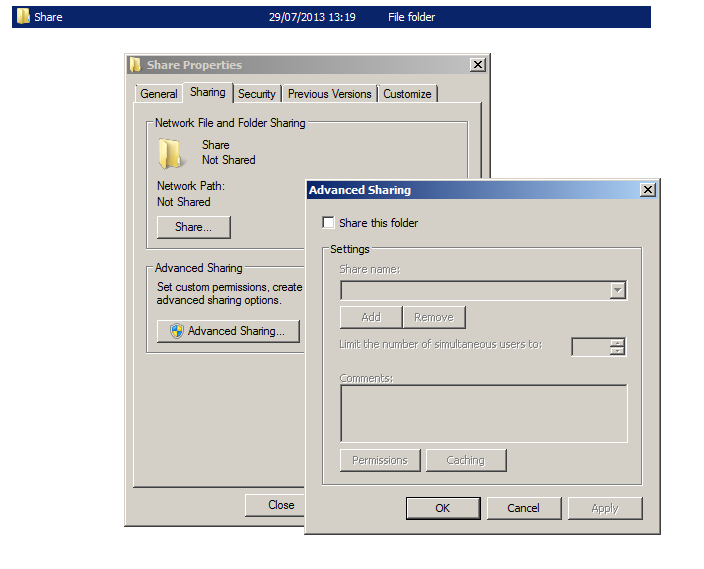Decrease simultaneous users limit with down arrow
This screenshot has width=704, height=569.
(617, 351)
